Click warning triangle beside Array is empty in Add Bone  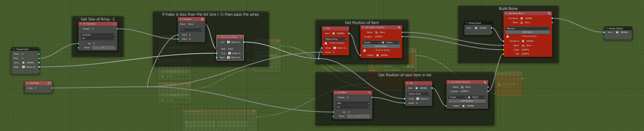click(508, 36)
